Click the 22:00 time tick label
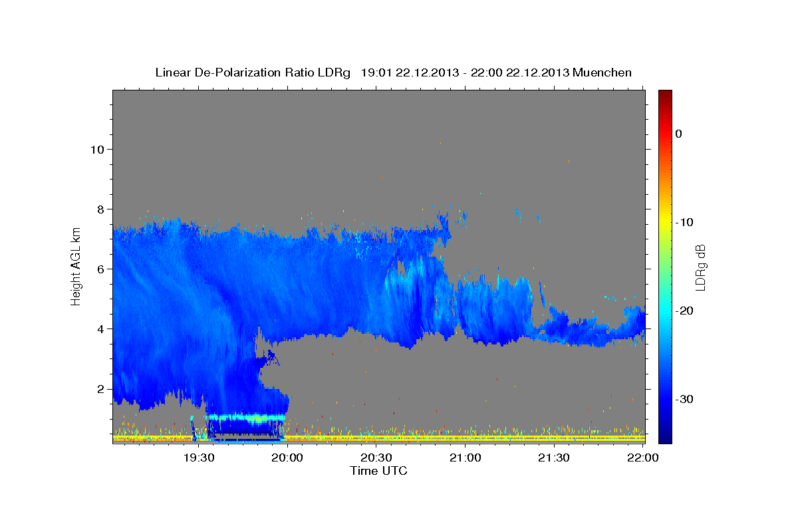Image resolution: width=798 pixels, height=532 pixels. tap(644, 458)
